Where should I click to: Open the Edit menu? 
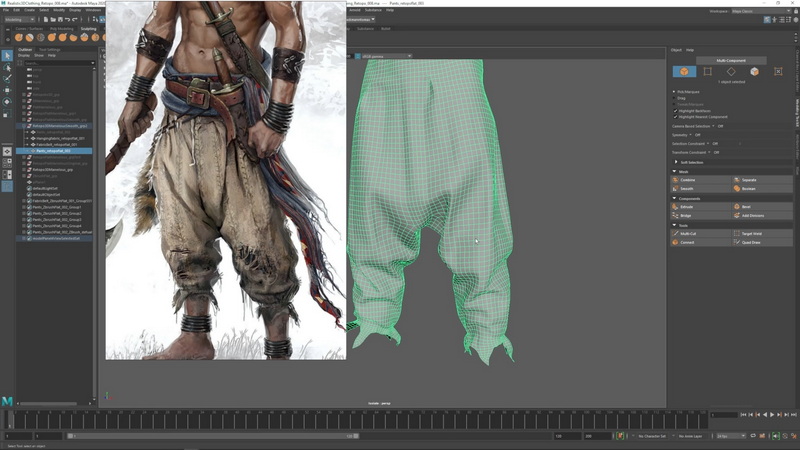(16, 10)
